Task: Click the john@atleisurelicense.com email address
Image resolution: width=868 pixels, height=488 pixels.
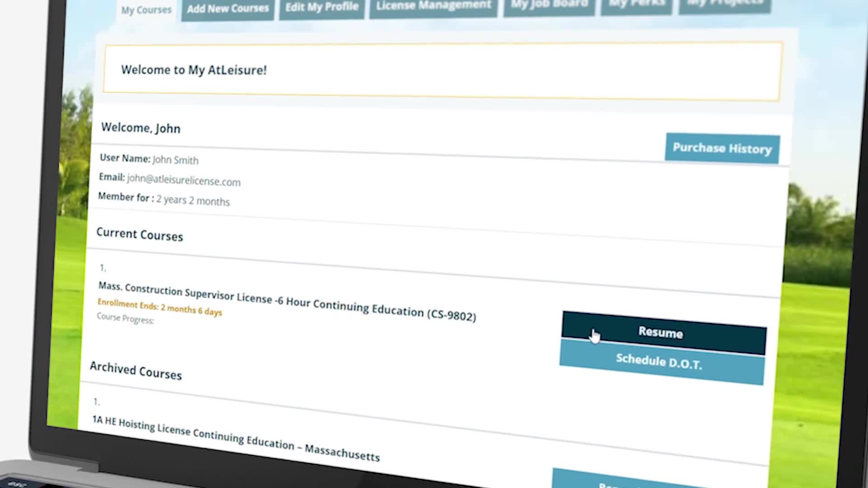Action: (184, 180)
